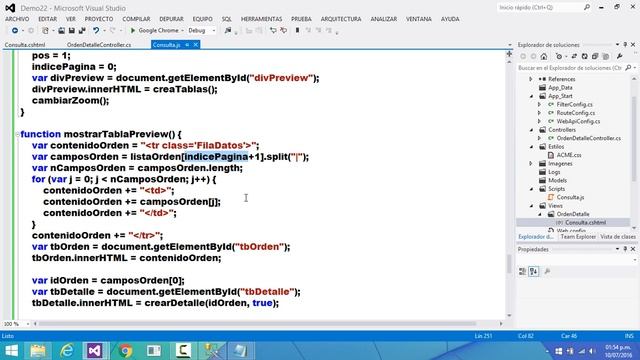The width and height of the screenshot is (640, 360).
Task: Collapse mostrarTablaPreview function outline
Action: pos(17,134)
